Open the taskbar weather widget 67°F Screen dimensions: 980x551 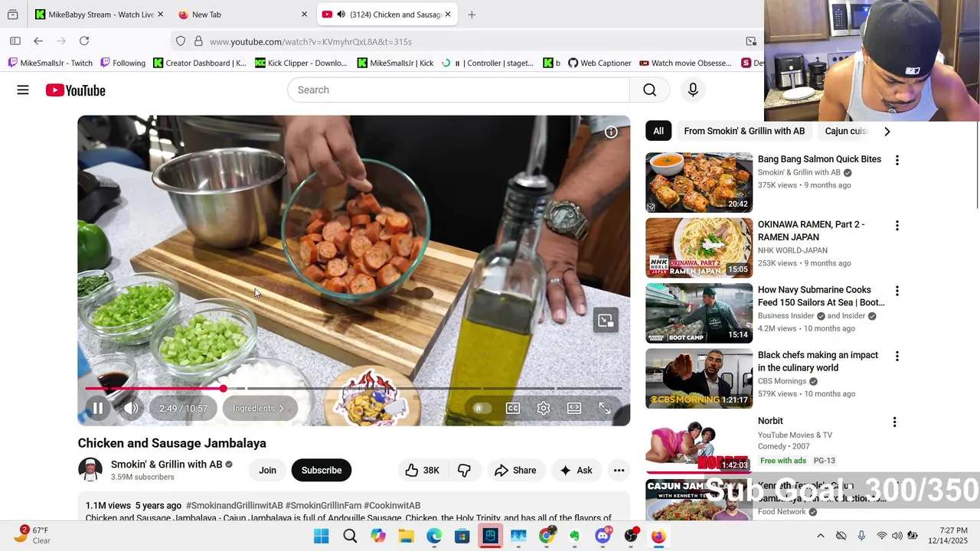point(32,536)
